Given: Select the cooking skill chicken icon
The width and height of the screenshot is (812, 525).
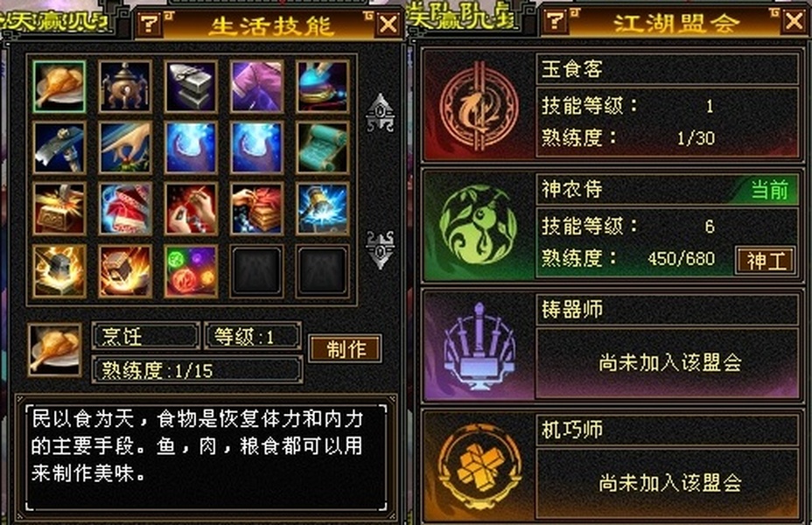Looking at the screenshot, I should coord(59,87).
